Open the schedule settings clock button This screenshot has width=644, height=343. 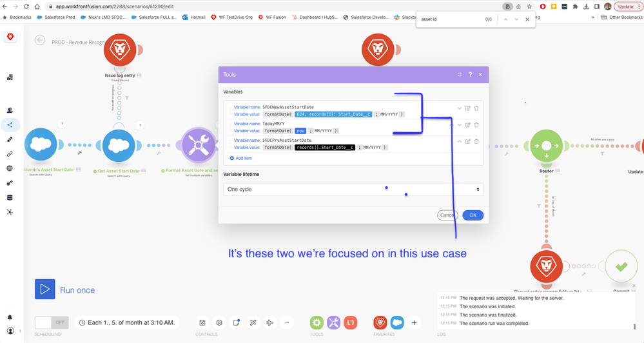click(82, 322)
